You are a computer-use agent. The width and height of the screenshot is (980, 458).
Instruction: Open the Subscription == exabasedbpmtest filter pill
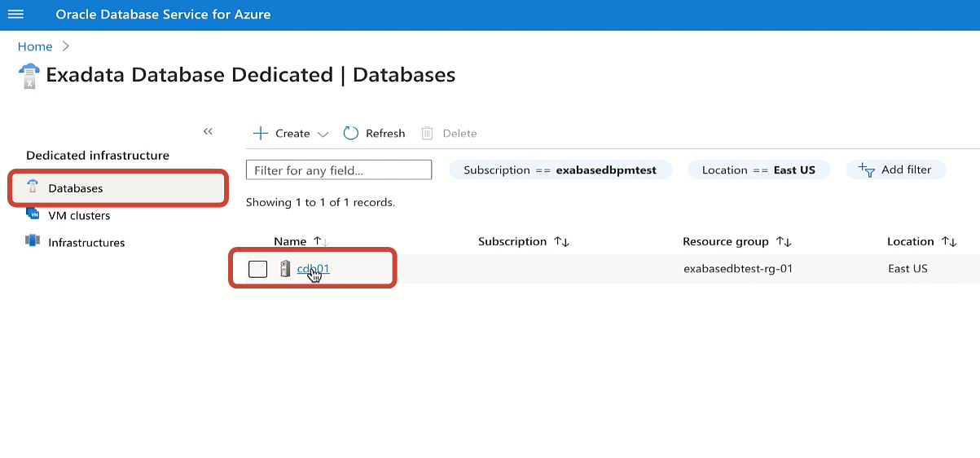pyautogui.click(x=560, y=170)
